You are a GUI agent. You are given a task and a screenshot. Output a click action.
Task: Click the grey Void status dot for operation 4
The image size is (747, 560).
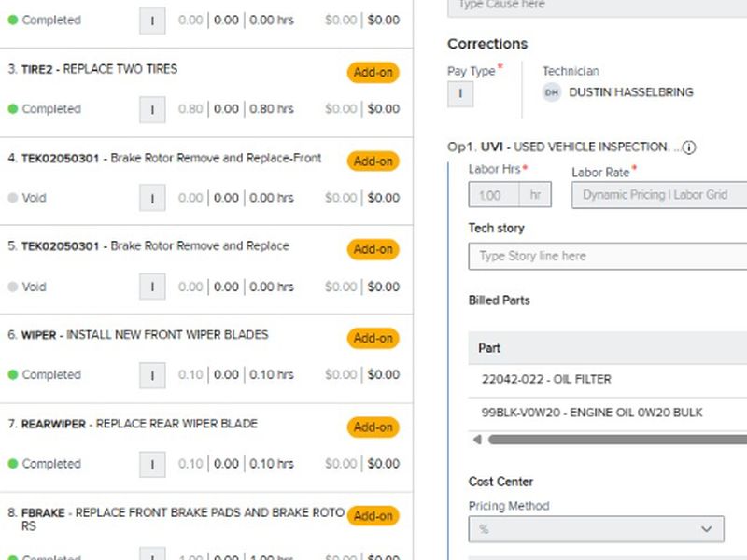tap(13, 198)
